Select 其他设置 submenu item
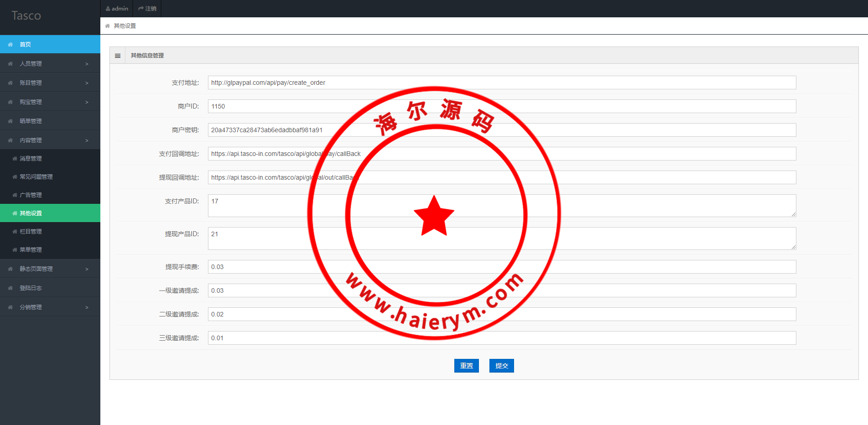This screenshot has height=425, width=868. coord(50,213)
